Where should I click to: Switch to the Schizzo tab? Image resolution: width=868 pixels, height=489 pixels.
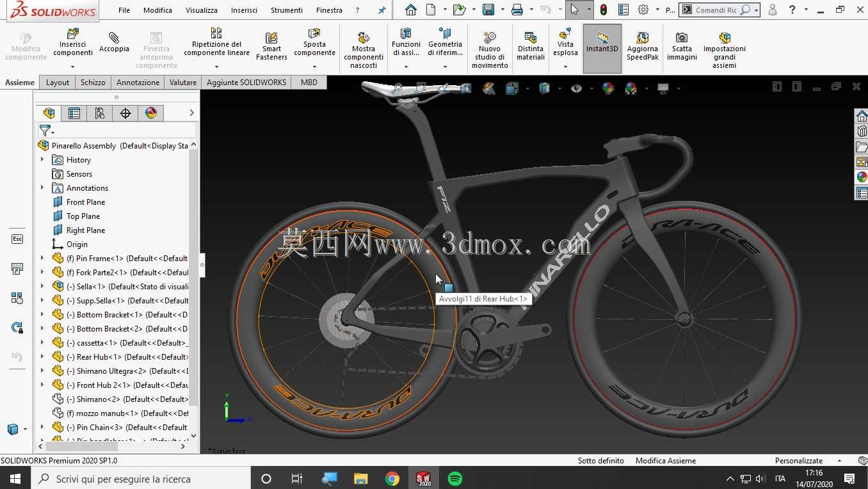click(x=93, y=83)
